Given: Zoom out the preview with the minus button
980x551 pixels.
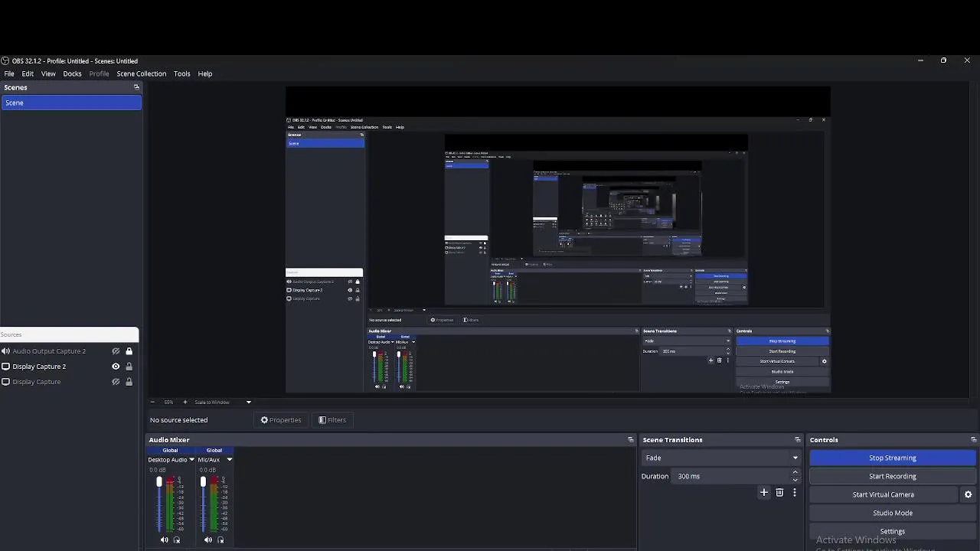Looking at the screenshot, I should 152,402.
